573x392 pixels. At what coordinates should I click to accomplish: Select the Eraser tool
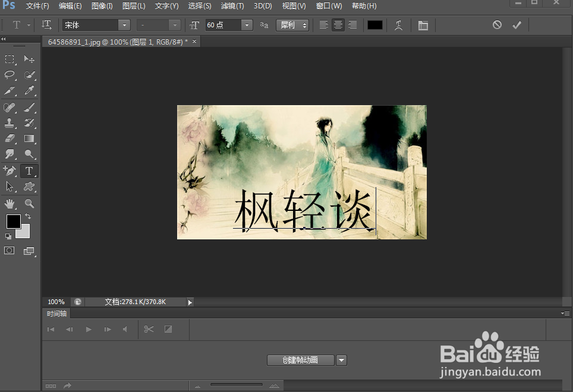(10, 139)
